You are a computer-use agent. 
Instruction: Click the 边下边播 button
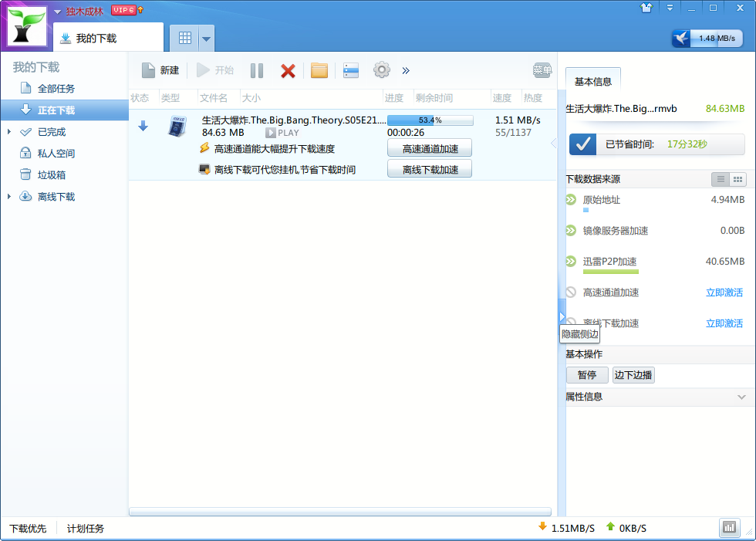(633, 374)
